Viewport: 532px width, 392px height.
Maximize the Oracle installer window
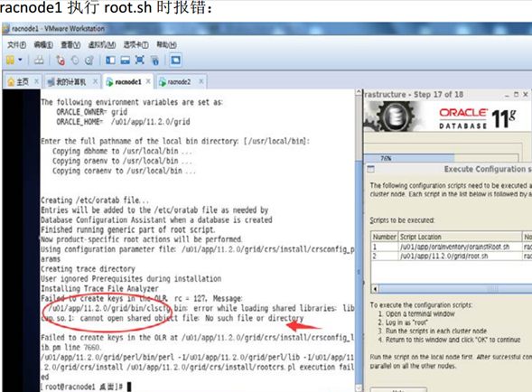click(x=516, y=95)
